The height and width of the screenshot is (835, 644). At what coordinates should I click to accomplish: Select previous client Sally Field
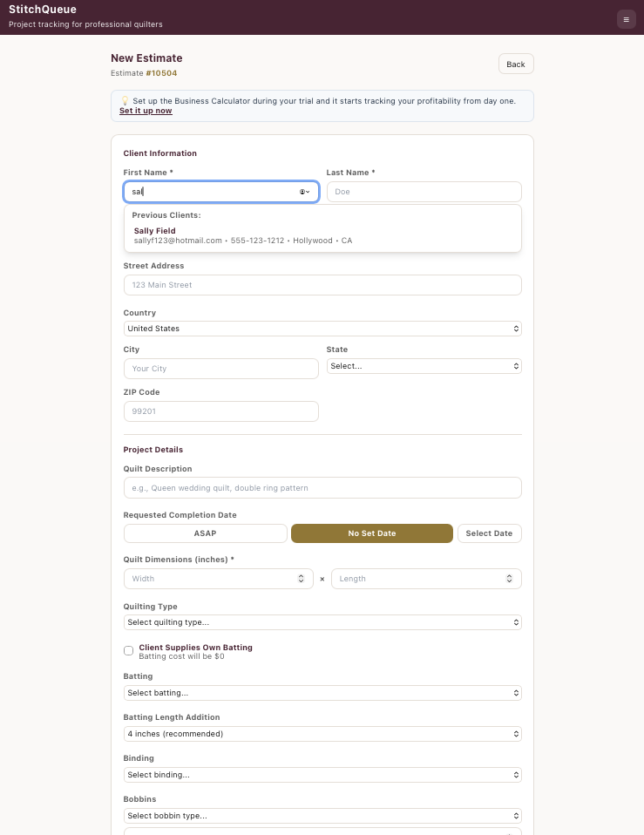pyautogui.click(x=322, y=235)
